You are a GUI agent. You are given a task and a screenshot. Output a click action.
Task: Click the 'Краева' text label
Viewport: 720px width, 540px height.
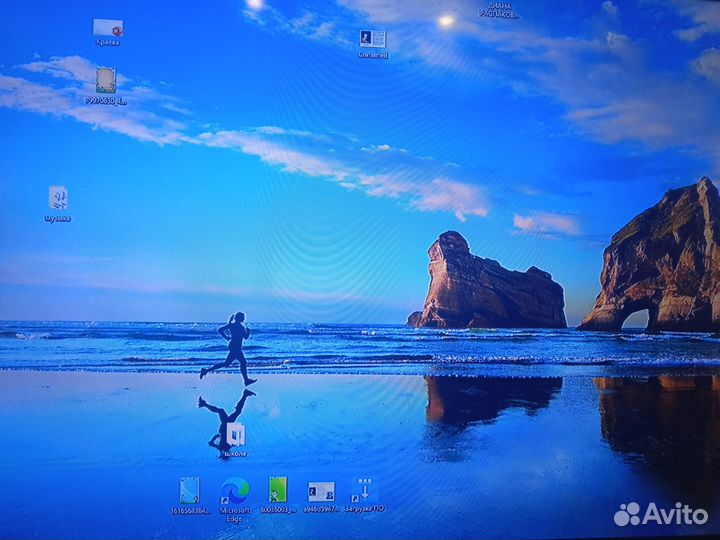pos(107,43)
